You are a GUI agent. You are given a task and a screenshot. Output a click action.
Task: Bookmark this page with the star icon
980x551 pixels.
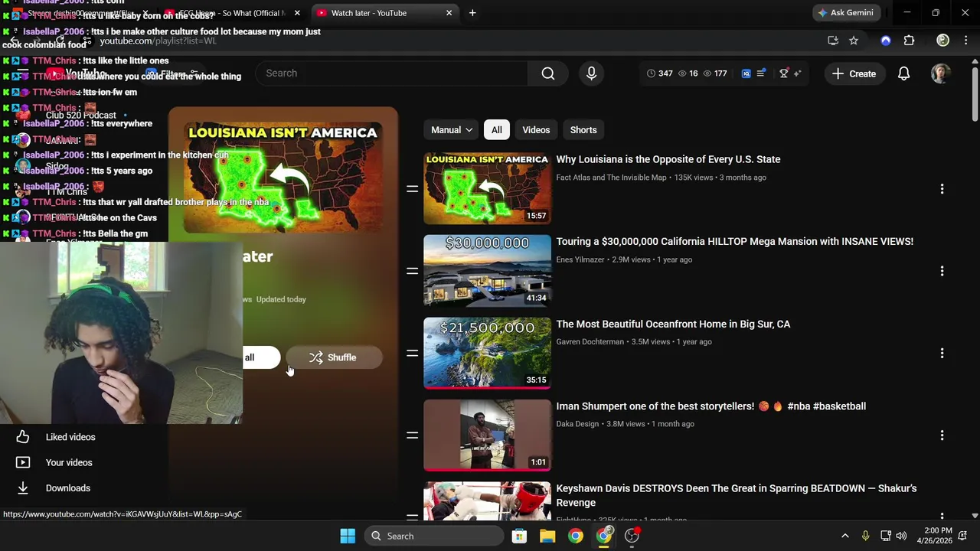(x=854, y=41)
